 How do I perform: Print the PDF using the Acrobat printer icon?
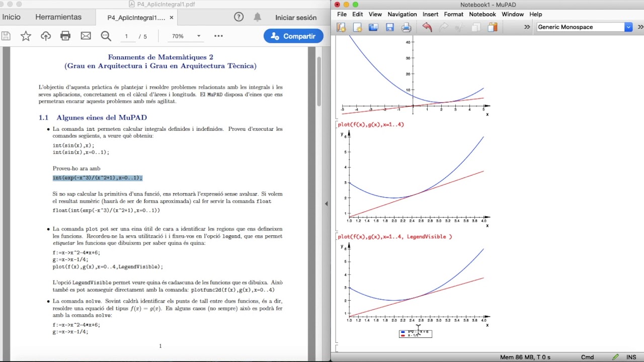pyautogui.click(x=65, y=36)
